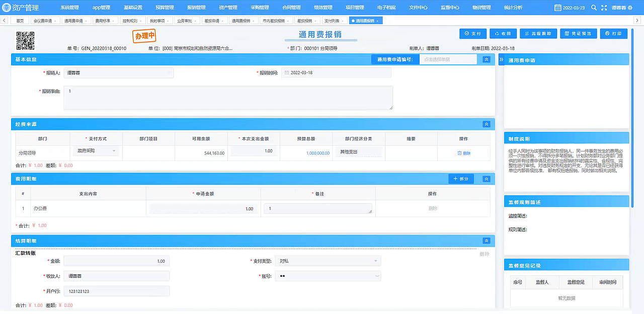
Task: Click 部门经济分类 field 其他支出
Action: pyautogui.click(x=359, y=151)
